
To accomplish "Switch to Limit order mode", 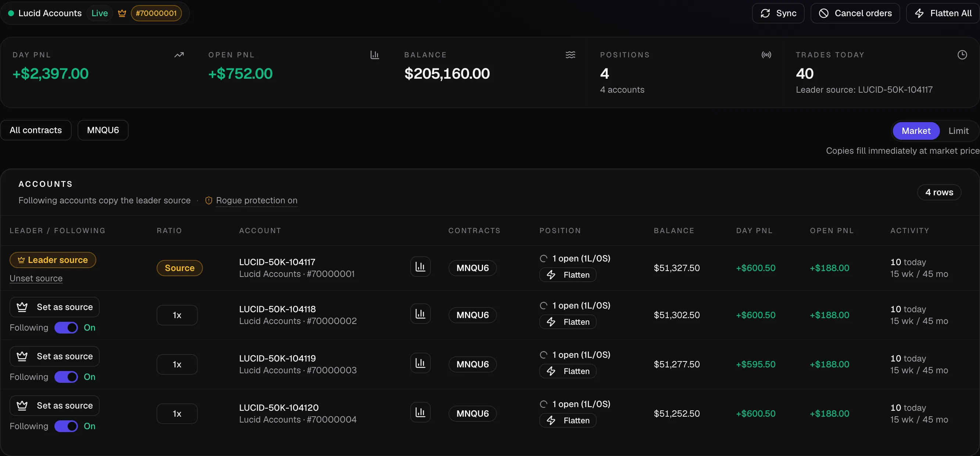I will (958, 131).
